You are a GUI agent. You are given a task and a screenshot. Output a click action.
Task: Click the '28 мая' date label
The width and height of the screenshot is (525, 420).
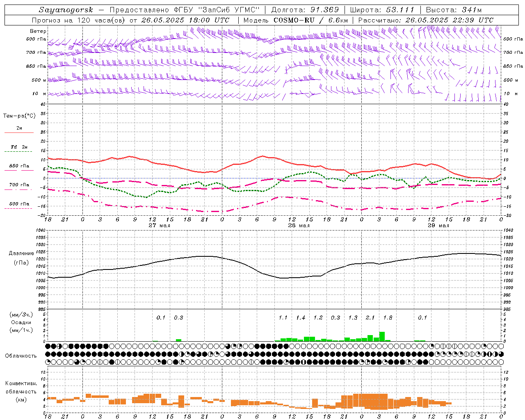299,226
